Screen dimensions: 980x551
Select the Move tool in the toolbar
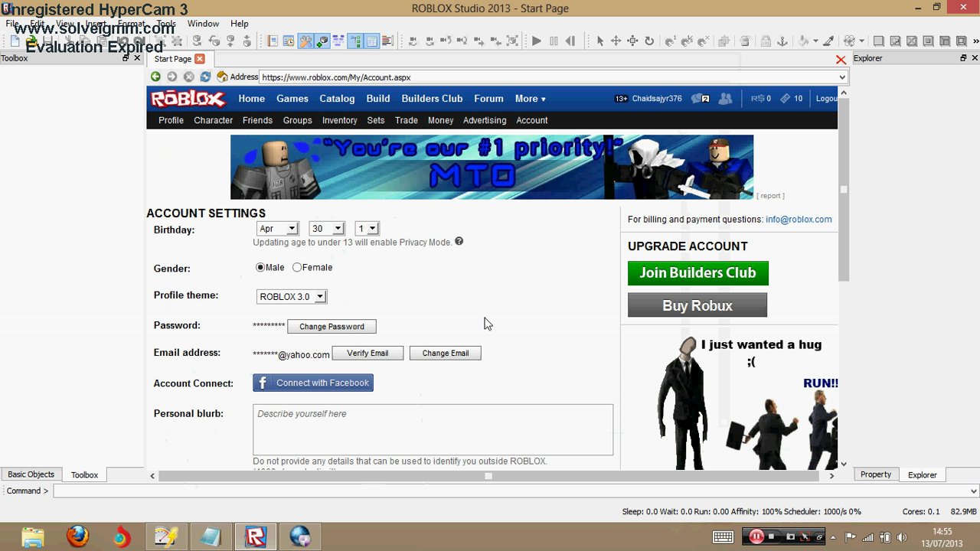coord(616,41)
